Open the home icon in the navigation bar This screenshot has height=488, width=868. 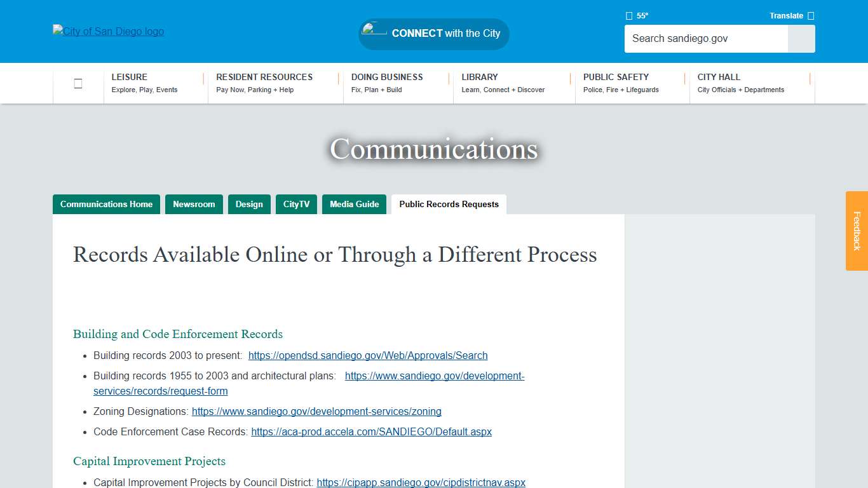click(x=78, y=83)
